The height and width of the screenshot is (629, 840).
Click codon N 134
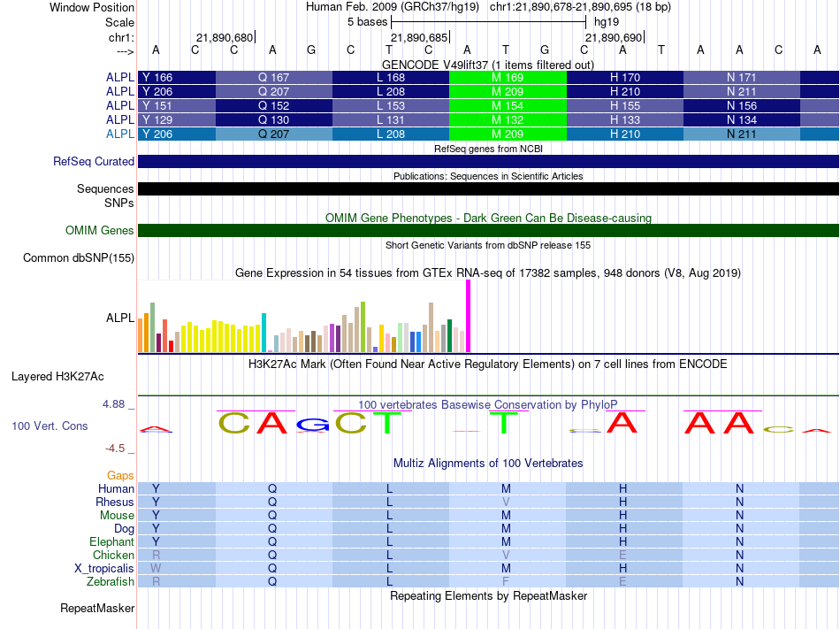742,120
